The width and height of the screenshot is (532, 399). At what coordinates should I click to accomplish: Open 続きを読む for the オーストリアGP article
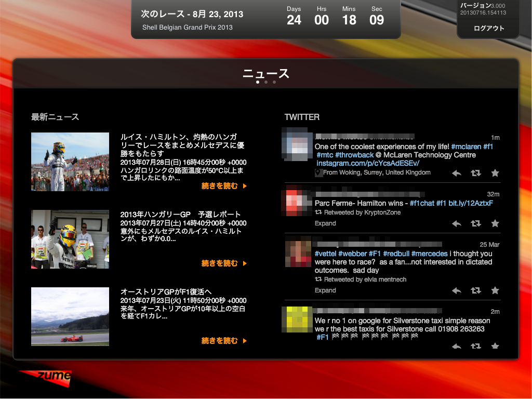(224, 341)
